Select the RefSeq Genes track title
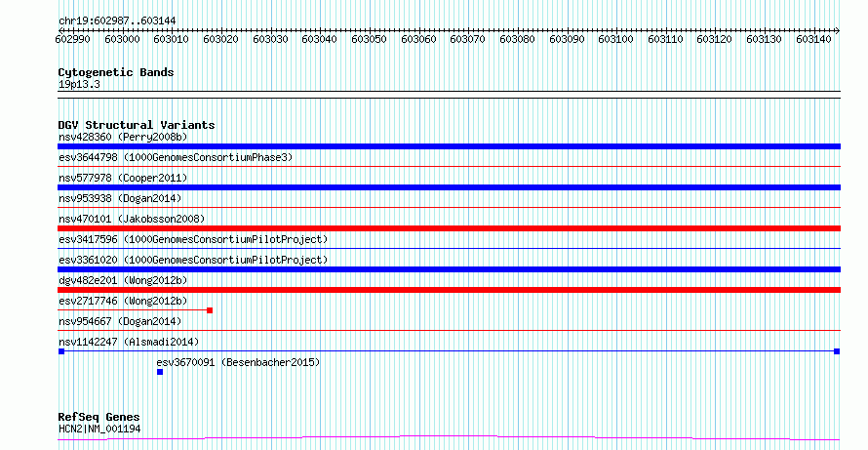This screenshot has height=450, width=868. pos(99,417)
